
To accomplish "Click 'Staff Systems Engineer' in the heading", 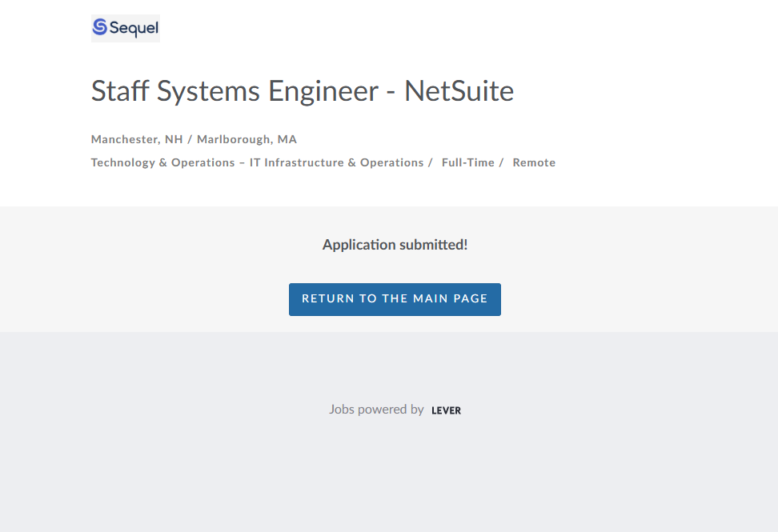I will 235,91.
